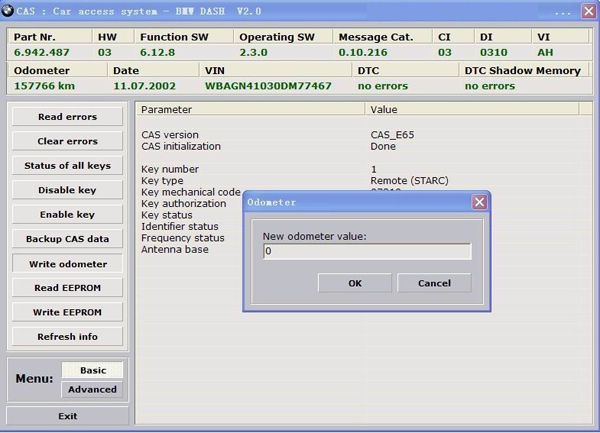The image size is (600, 433).
Task: Click the Exit button
Action: point(67,416)
